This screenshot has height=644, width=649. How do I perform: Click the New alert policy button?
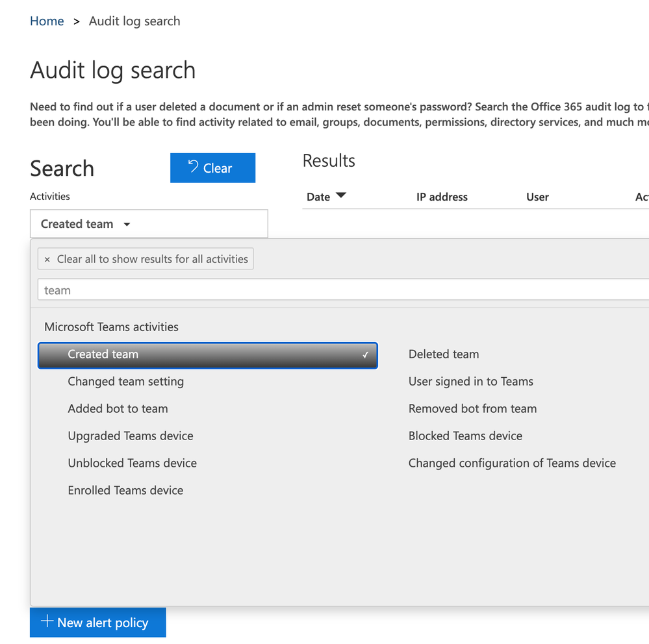click(x=98, y=623)
